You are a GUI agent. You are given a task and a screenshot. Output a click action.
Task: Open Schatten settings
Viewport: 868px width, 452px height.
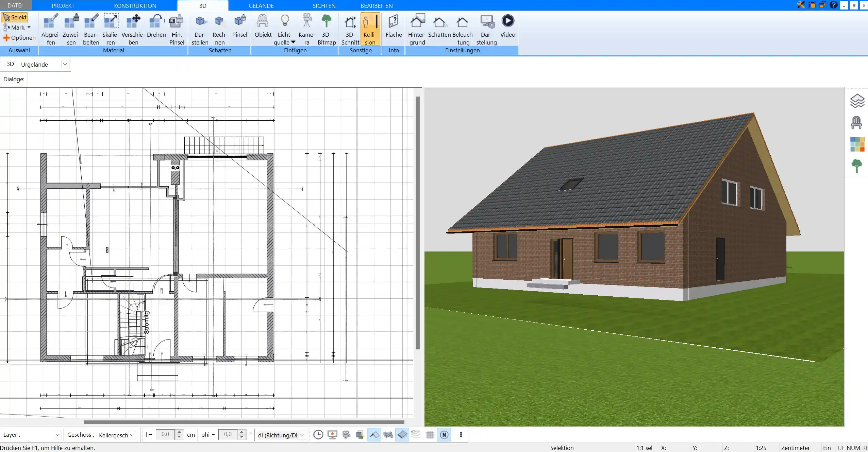pos(439,26)
